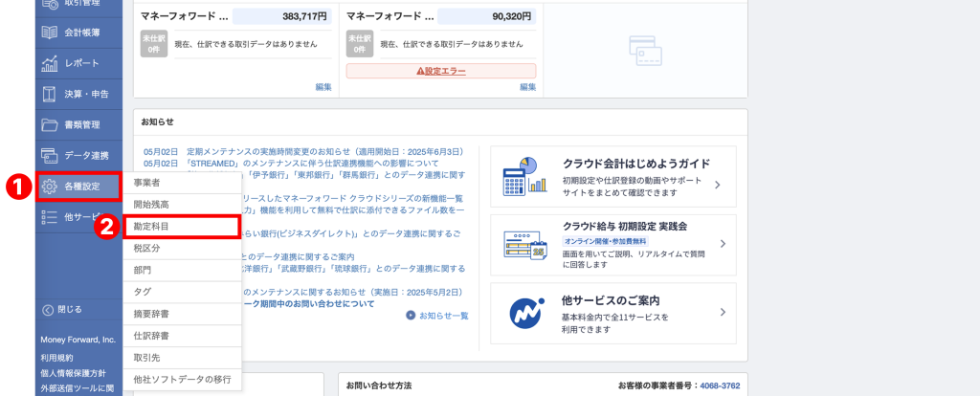Open the 設定エラー warning link

441,71
